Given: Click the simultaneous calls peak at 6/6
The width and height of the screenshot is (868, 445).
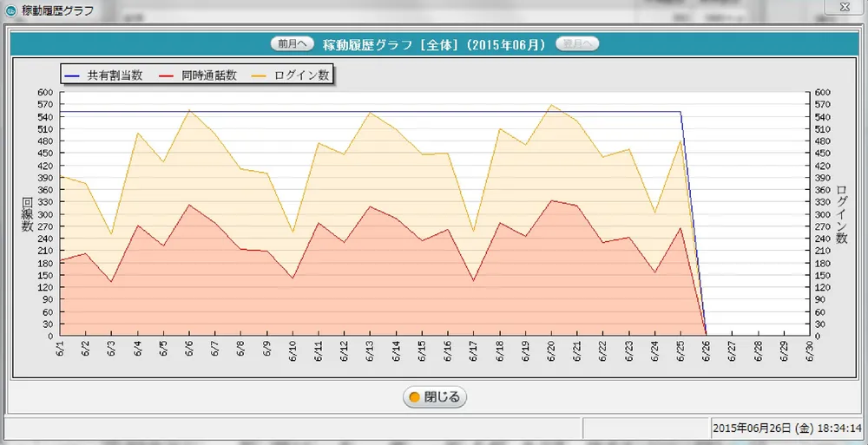Looking at the screenshot, I should 189,205.
